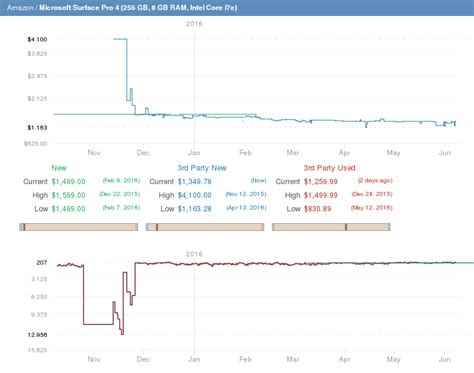This screenshot has height=373, width=474.
Task: Click 3rd Party Used low $830.89
Action: point(317,209)
